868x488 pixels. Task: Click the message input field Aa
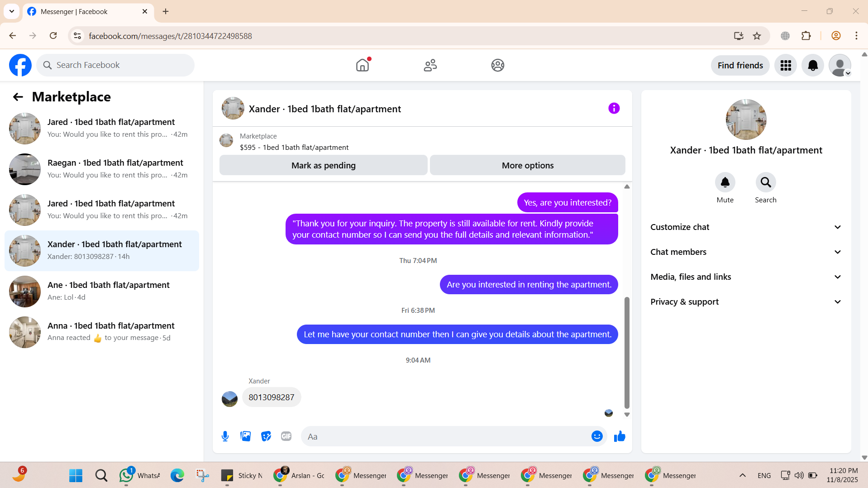click(x=446, y=436)
